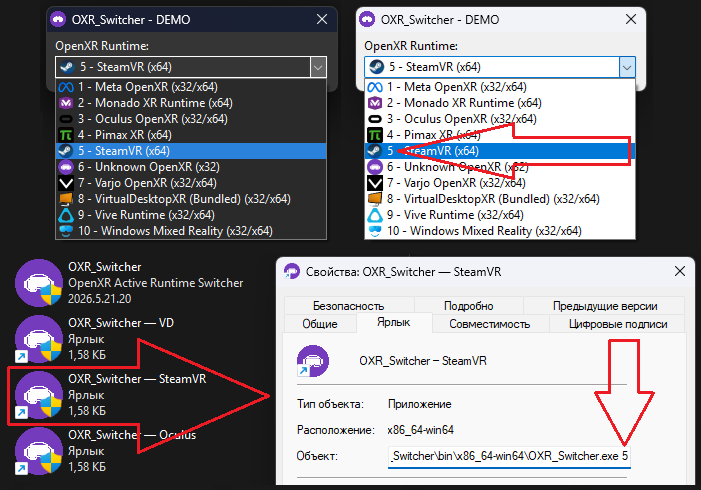Choose 1 - Meta OpenXR in light list
701x490 pixels.
tap(500, 87)
